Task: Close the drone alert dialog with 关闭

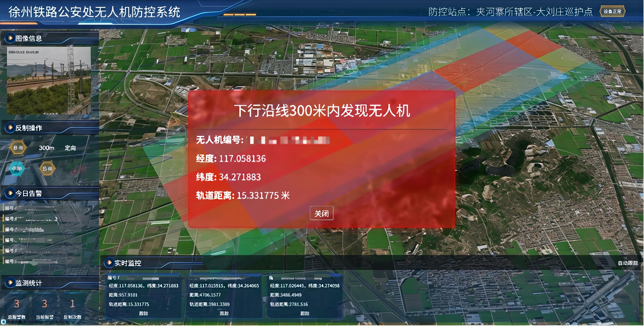Action: pos(321,213)
